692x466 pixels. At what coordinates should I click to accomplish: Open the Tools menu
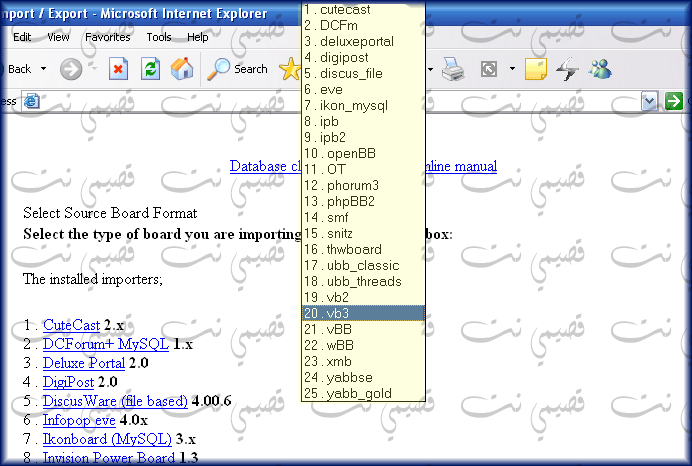pos(159,37)
